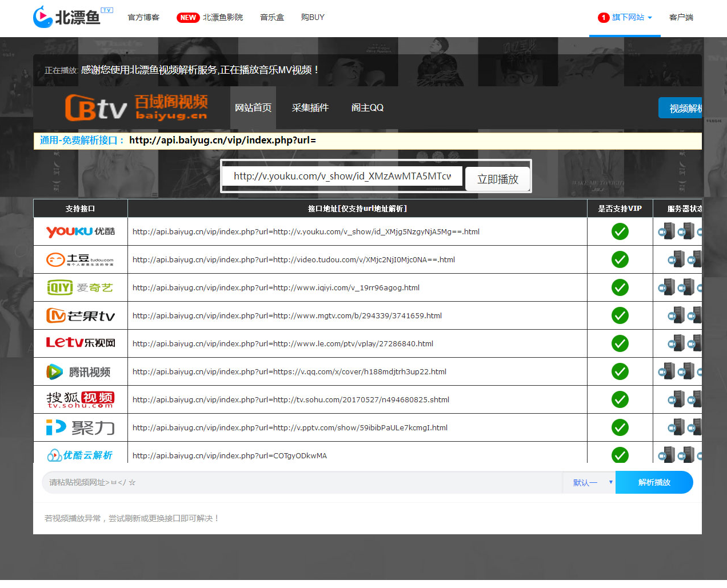Click the 是否支持VIP column header
Viewport: 727px width, 588px height.
(x=620, y=209)
